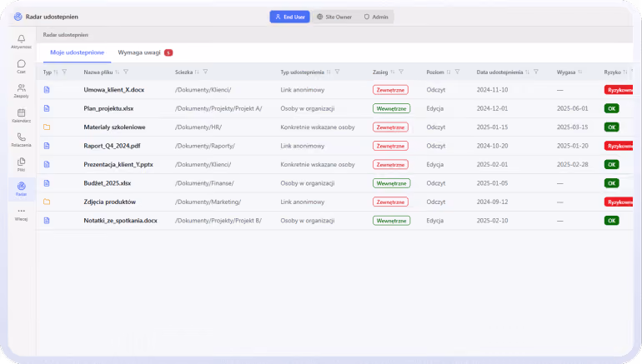Screen dimensions: 642x364
Task: Click the file name Budżet_2025.xlsx
Action: [x=108, y=183]
